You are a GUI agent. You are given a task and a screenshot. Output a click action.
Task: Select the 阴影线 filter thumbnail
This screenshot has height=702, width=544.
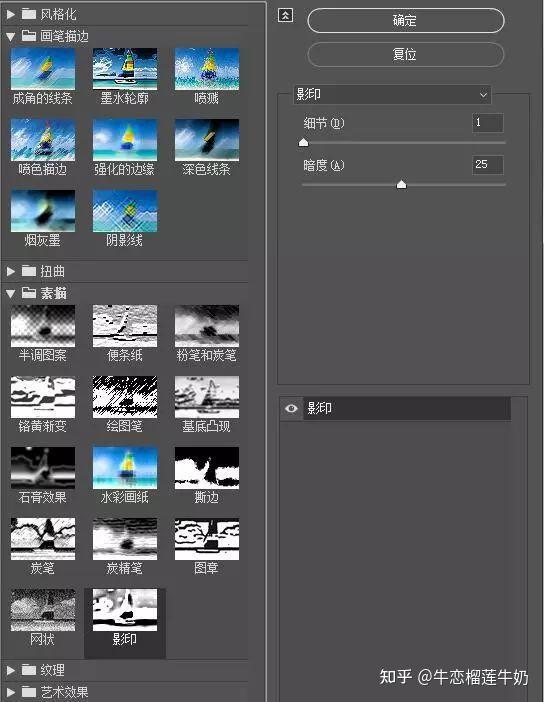pos(125,211)
